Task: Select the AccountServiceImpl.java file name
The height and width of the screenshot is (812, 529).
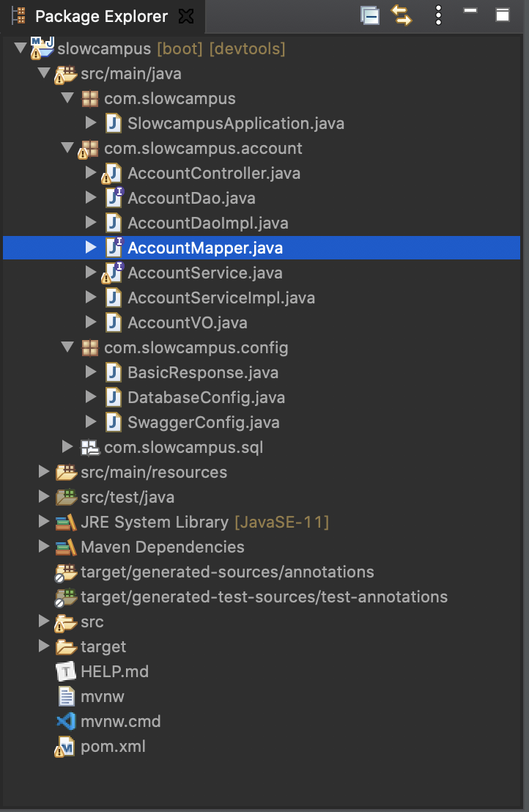Action: pyautogui.click(x=221, y=298)
